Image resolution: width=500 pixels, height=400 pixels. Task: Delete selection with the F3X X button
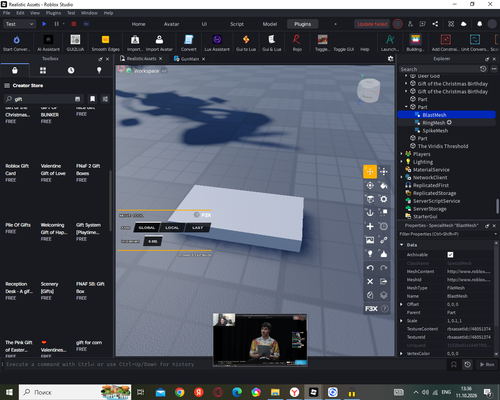[370, 281]
